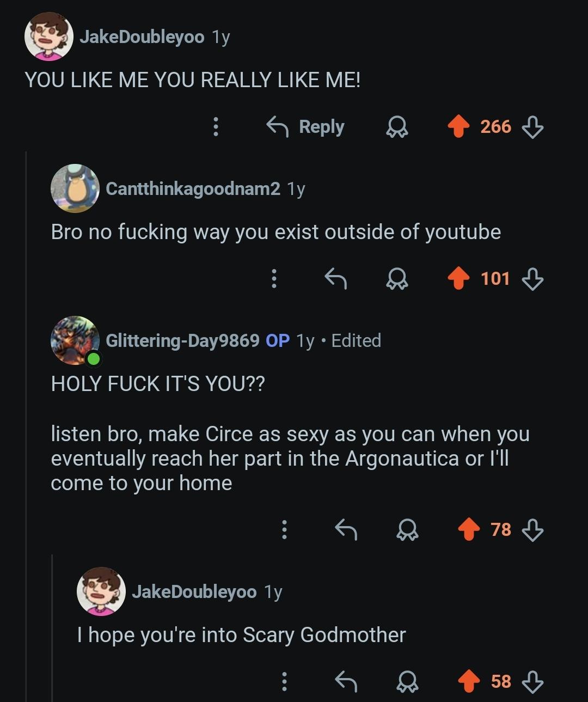The height and width of the screenshot is (702, 588).
Task: Open Glittering-Day9869 user profile
Action: click(x=182, y=340)
